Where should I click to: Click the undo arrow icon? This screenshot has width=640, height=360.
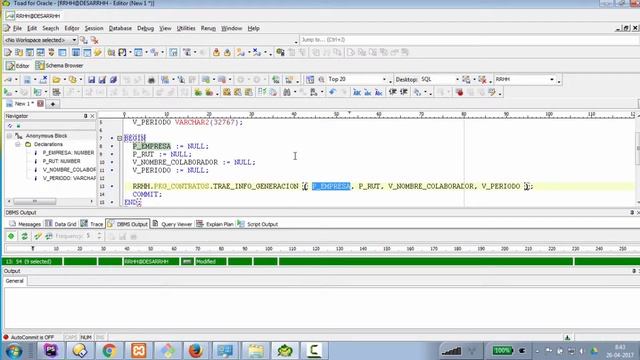coord(332,92)
